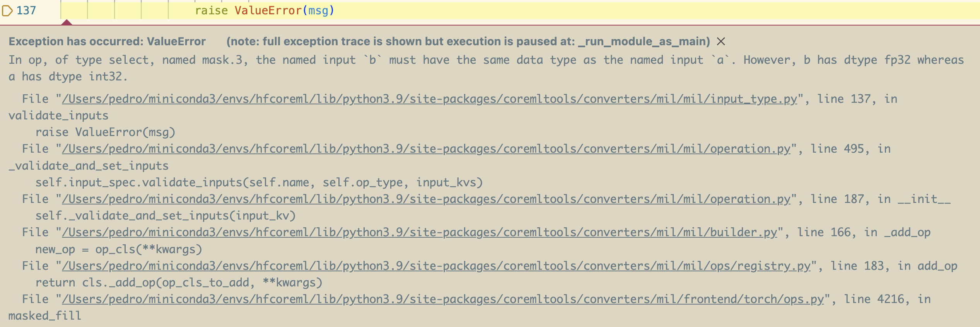Click the 'Exception has occurred: ValueError' title
980x327 pixels.
[x=107, y=41]
